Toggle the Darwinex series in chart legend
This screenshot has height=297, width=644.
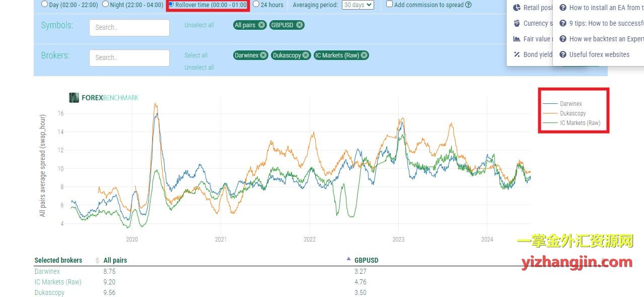point(563,104)
